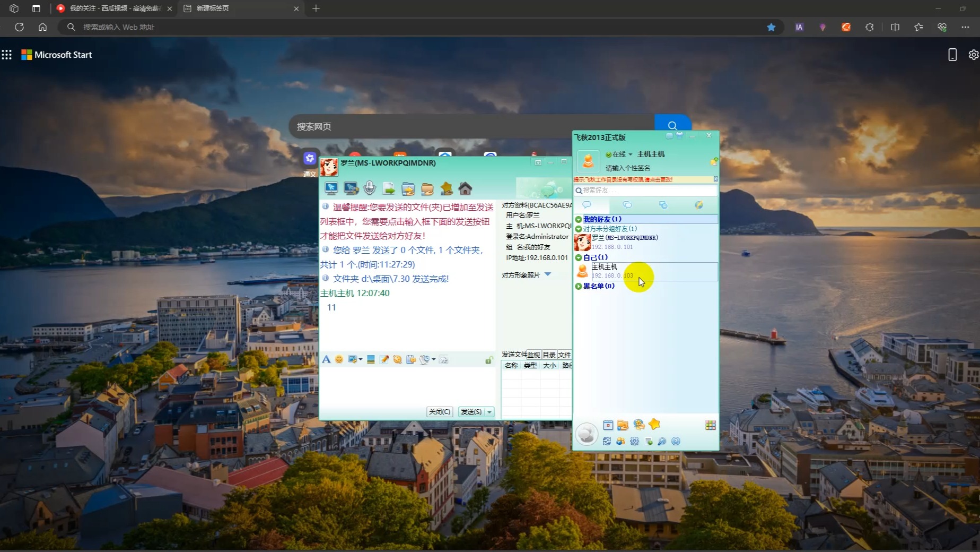Open the skin shirt icon in the 飞秋 title bar
The image size is (980, 552).
[x=679, y=135]
